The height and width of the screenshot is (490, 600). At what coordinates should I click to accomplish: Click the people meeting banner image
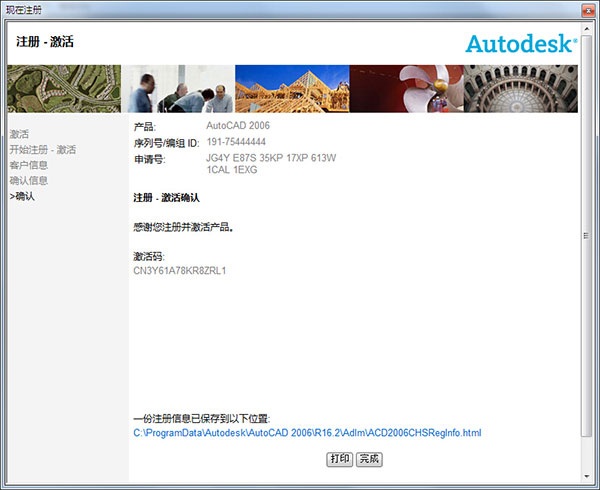[x=178, y=89]
